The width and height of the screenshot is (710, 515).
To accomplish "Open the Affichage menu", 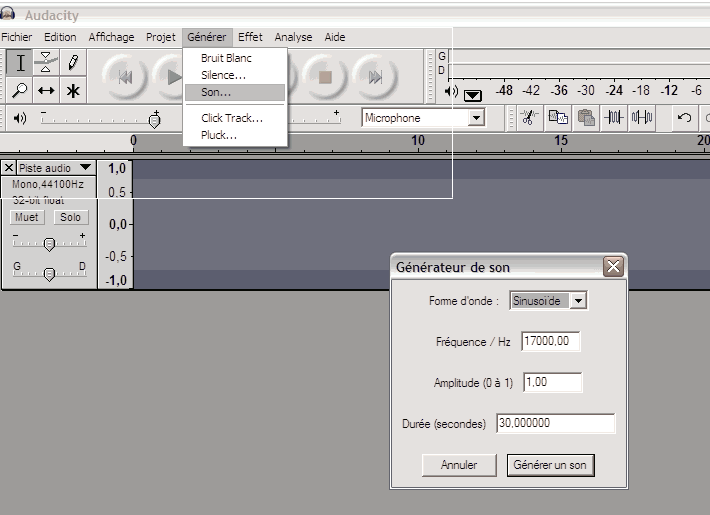I will tap(111, 37).
